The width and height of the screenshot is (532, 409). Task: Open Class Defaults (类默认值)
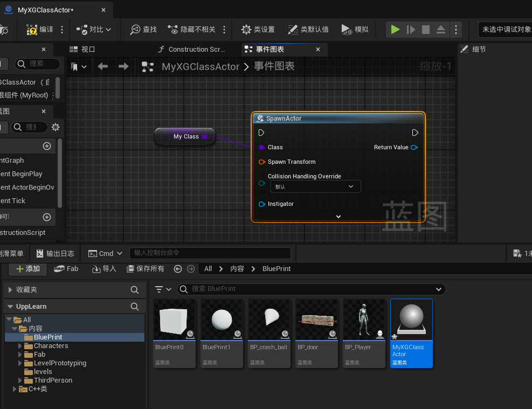(x=308, y=30)
